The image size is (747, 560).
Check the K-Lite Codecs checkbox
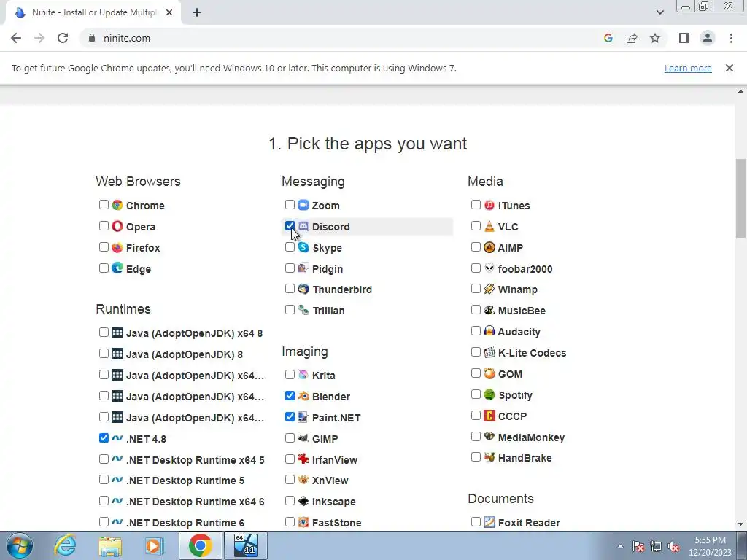point(476,352)
